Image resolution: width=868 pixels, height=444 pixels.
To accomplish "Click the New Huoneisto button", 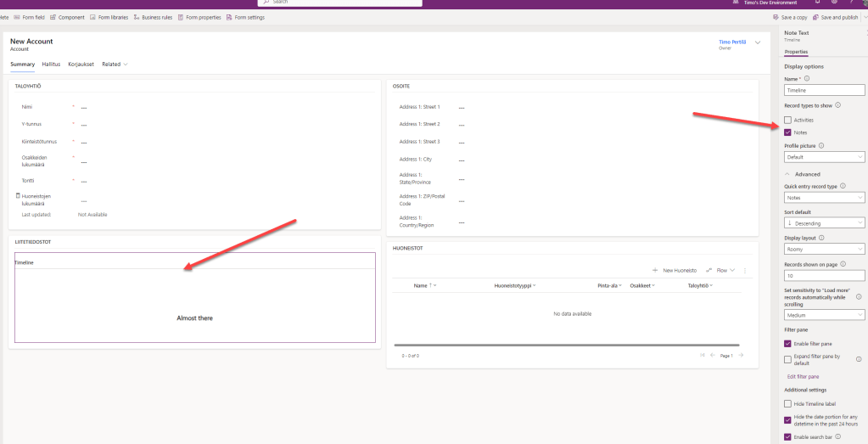I will coord(675,270).
